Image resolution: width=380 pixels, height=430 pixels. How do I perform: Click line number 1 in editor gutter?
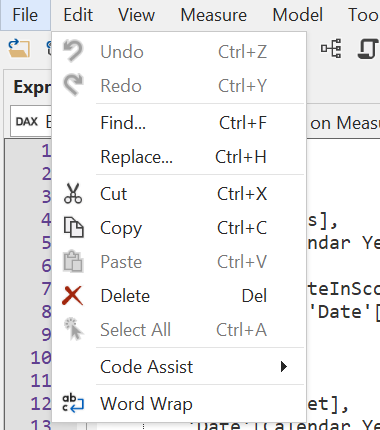(46, 151)
